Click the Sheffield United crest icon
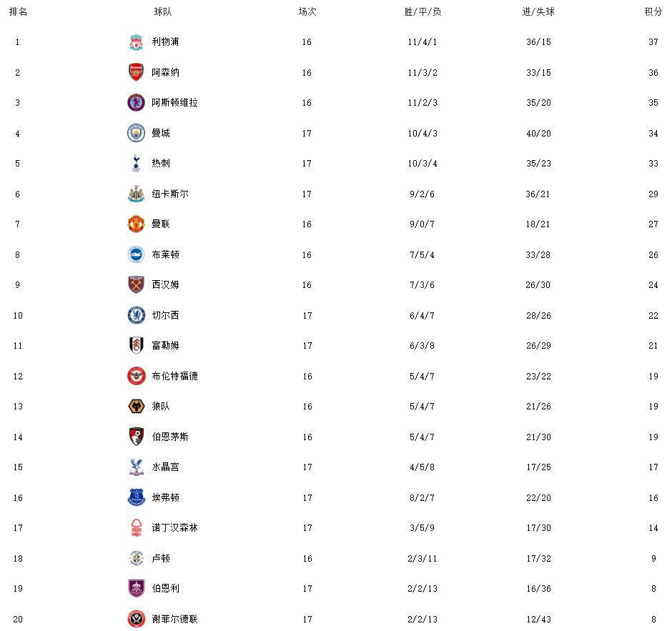The width and height of the screenshot is (672, 631). point(136,619)
